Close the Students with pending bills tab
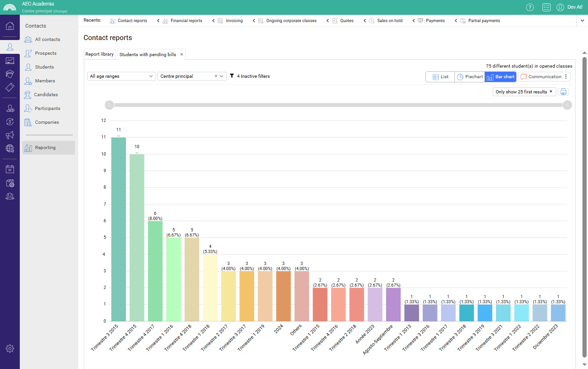The width and height of the screenshot is (588, 369). (x=181, y=54)
